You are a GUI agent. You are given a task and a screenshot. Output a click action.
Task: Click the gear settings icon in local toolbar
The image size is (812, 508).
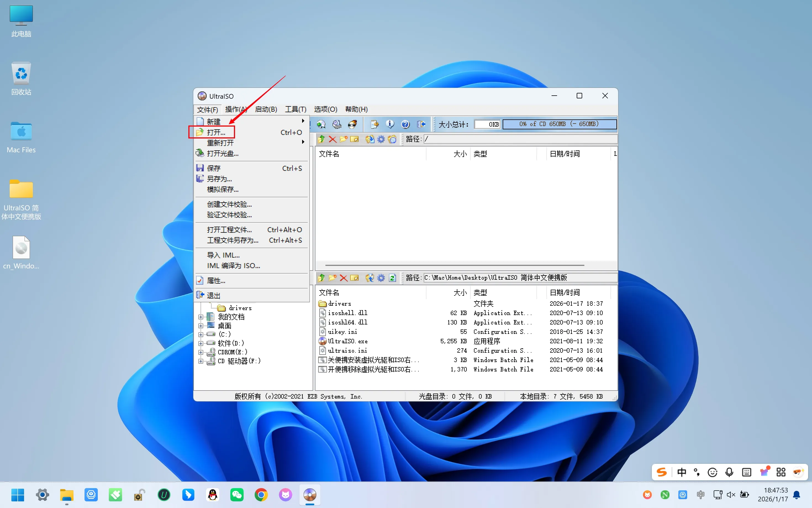coord(381,278)
